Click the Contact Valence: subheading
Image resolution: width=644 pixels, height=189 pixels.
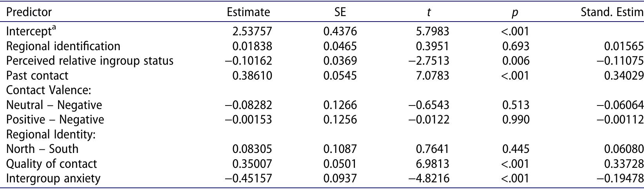pyautogui.click(x=49, y=90)
